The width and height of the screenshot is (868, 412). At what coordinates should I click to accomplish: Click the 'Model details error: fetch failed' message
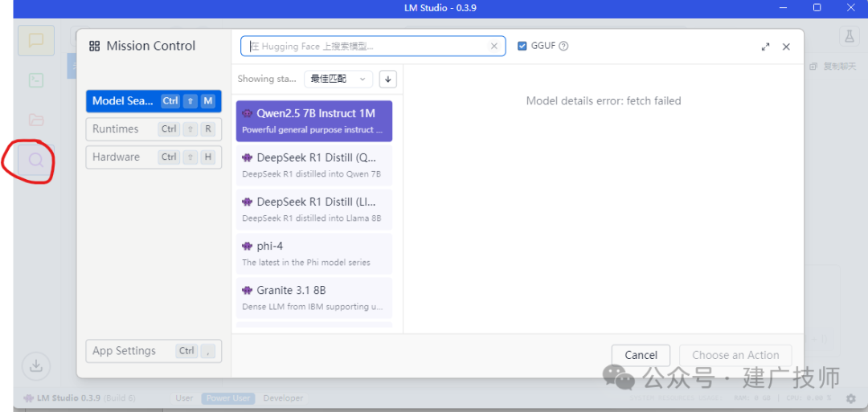604,101
